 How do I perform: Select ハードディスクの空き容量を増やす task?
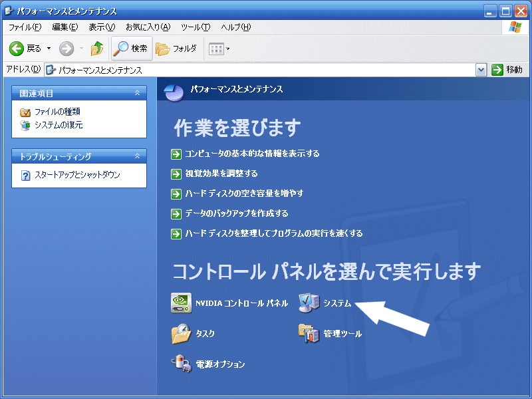[x=244, y=194]
